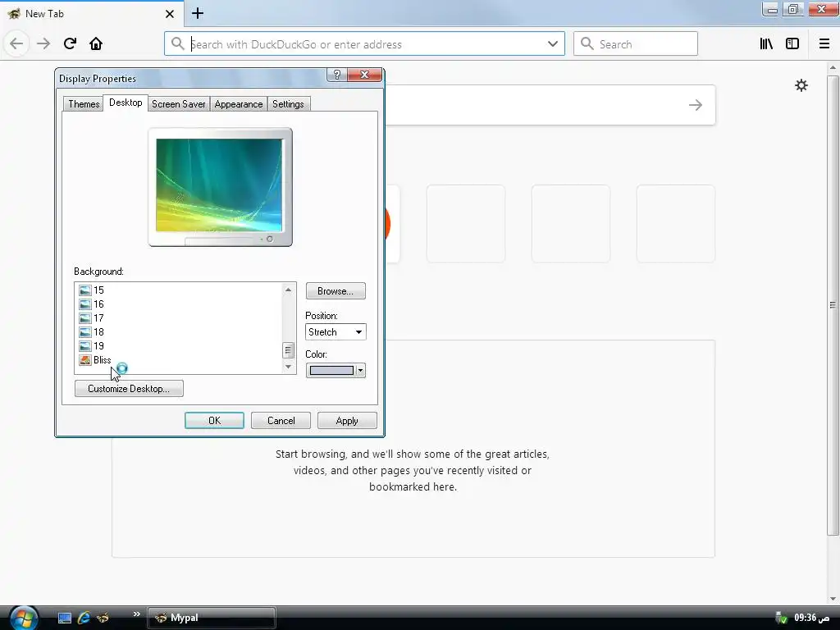The image size is (840, 630).
Task: Go back using the browser back arrow
Action: tap(16, 43)
